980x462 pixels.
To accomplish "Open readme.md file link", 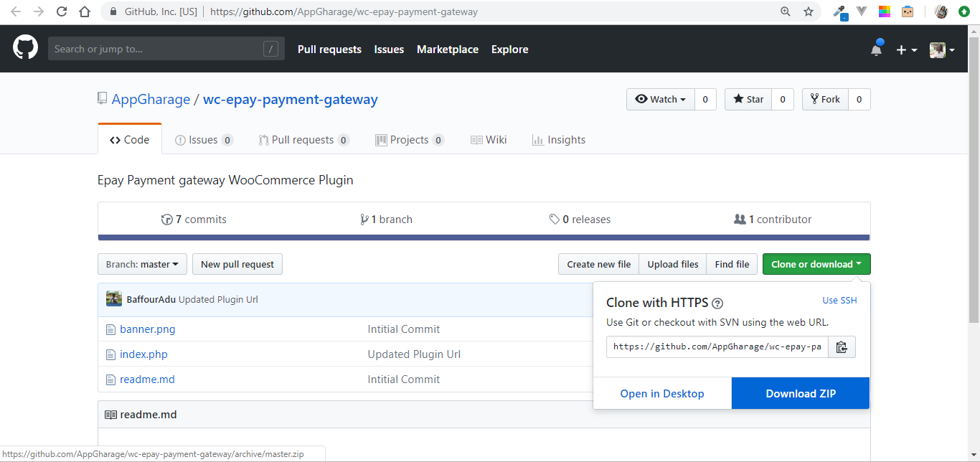I will coord(147,379).
